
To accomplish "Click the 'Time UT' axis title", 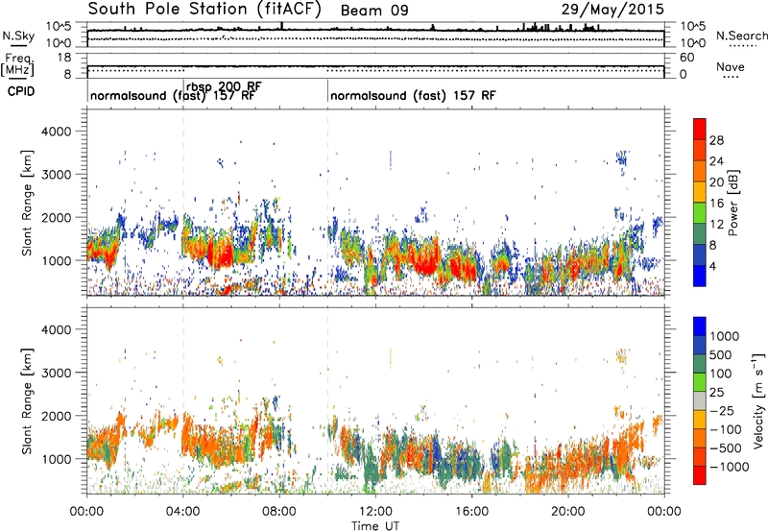I will pos(375,525).
